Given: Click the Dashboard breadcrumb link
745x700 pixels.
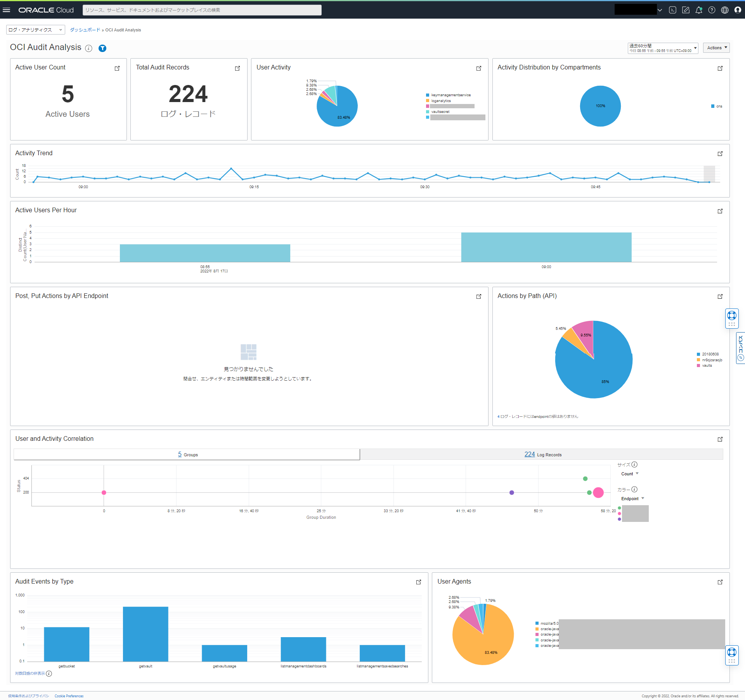Looking at the screenshot, I should click(x=85, y=30).
